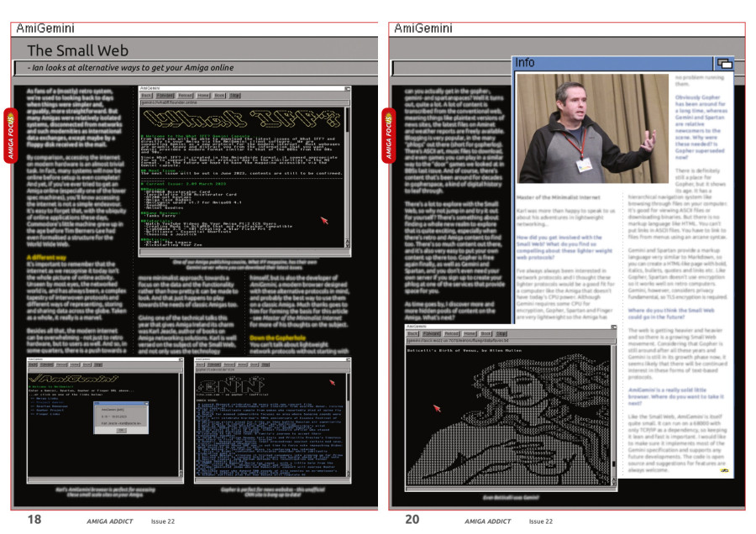Click the AmiGemini header on page 20
Image resolution: width=756 pixels, height=534 pixels.
point(423,29)
